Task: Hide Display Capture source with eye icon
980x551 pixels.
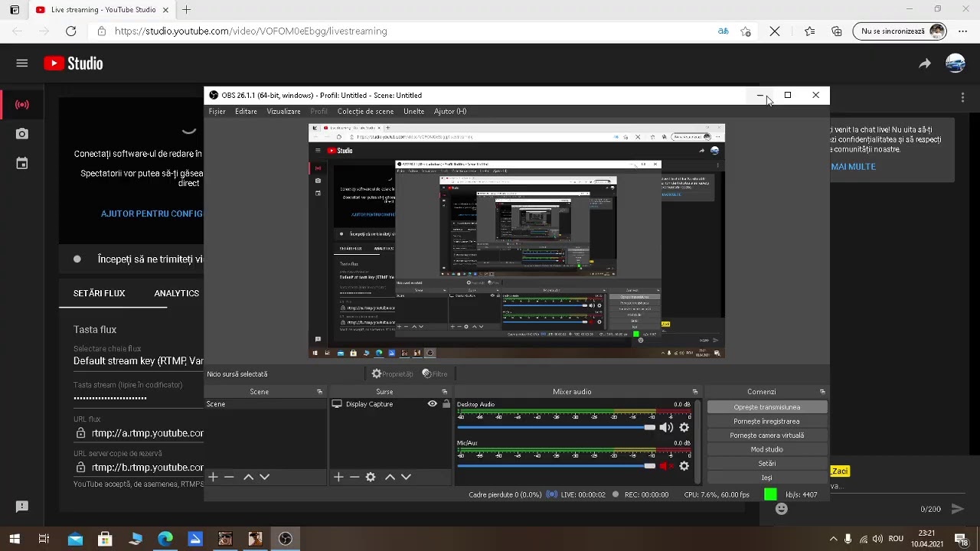Action: [433, 404]
